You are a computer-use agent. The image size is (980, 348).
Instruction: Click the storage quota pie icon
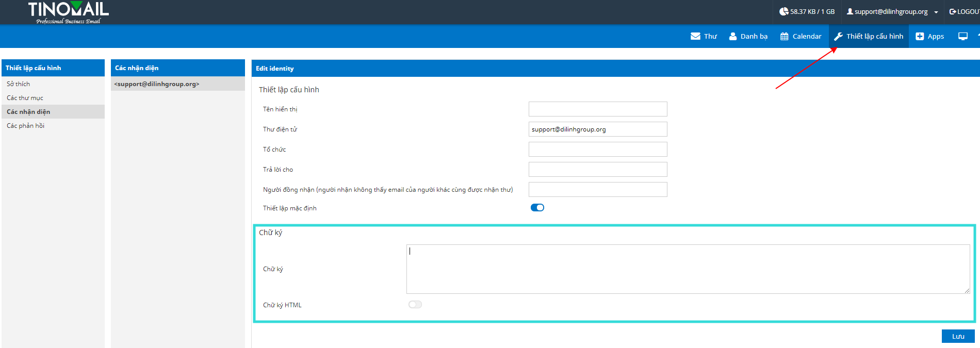(783, 11)
